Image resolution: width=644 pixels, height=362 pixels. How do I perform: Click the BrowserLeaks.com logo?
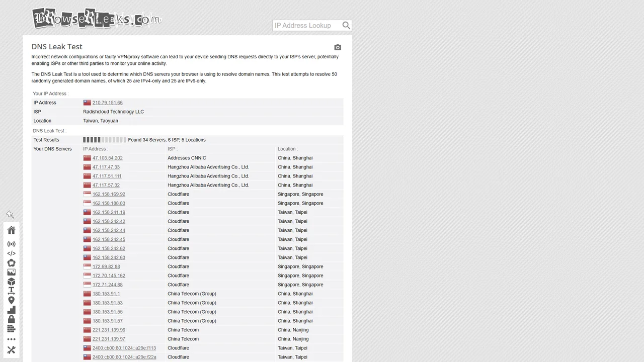pos(96,19)
